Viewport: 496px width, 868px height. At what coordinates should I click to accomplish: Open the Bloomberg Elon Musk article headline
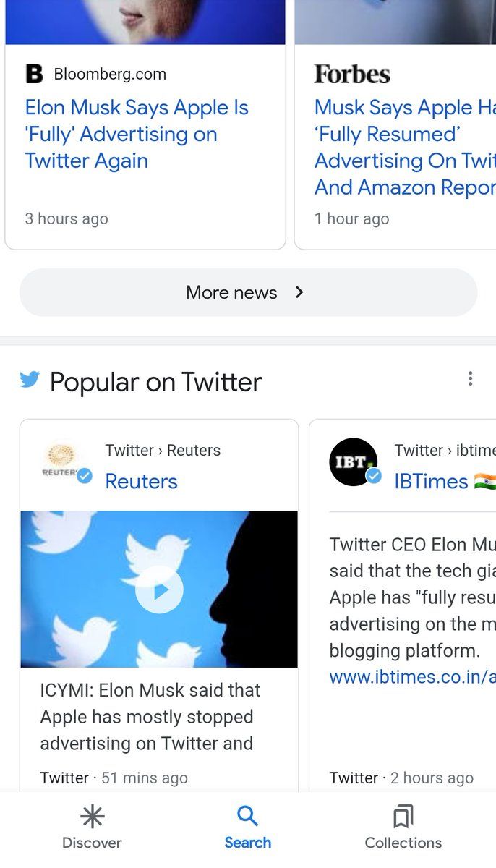click(x=137, y=135)
